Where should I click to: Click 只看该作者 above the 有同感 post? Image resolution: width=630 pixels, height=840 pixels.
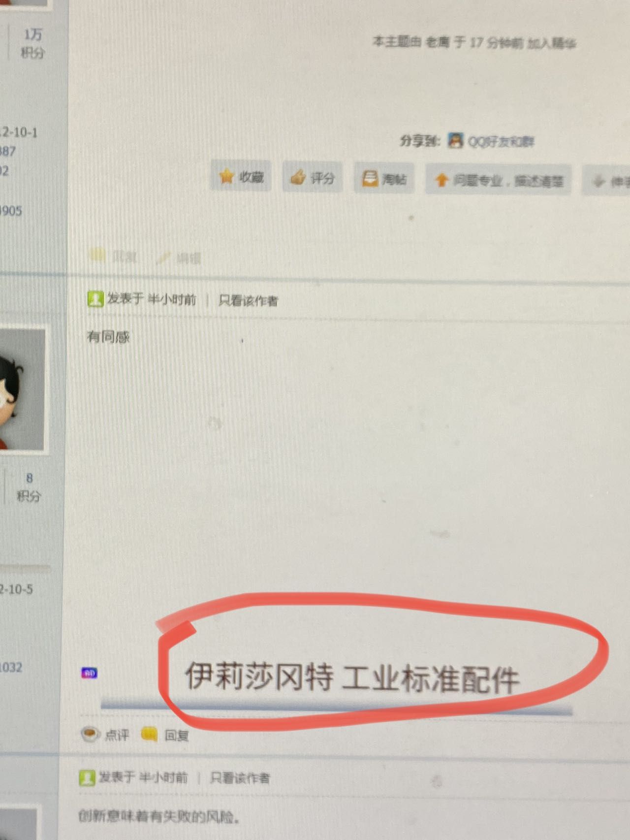click(248, 300)
